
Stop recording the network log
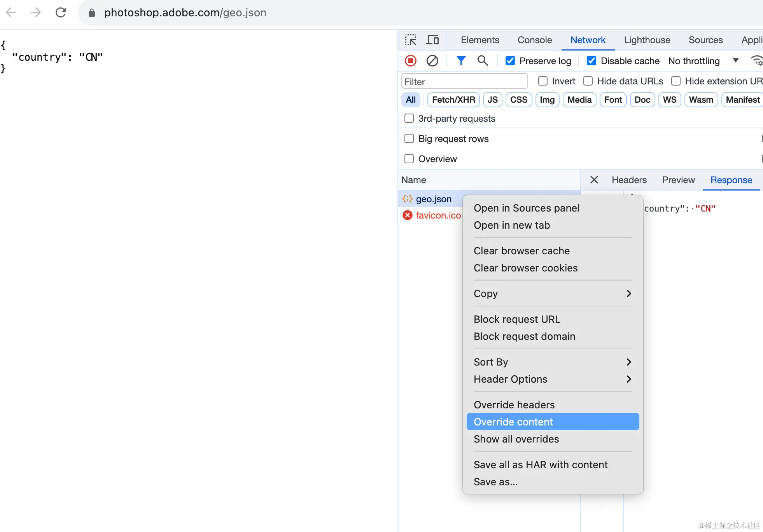411,61
